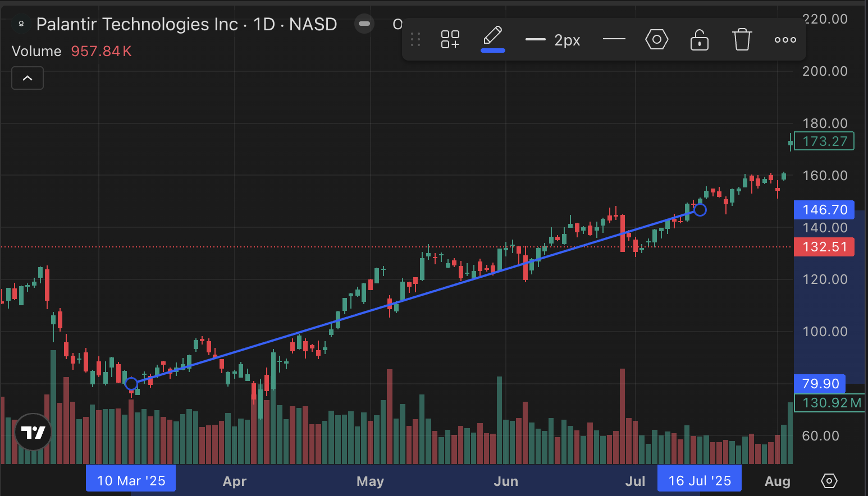
Task: Click the 79.90 price axis label
Action: 820,384
